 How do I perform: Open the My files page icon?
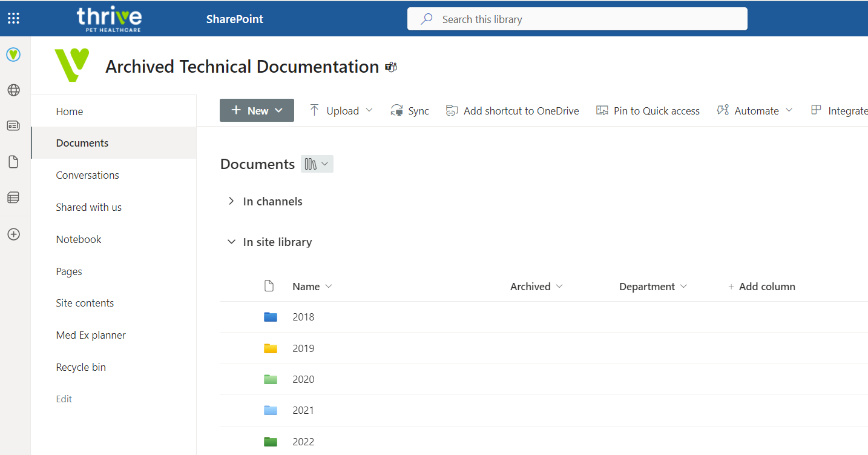tap(13, 162)
